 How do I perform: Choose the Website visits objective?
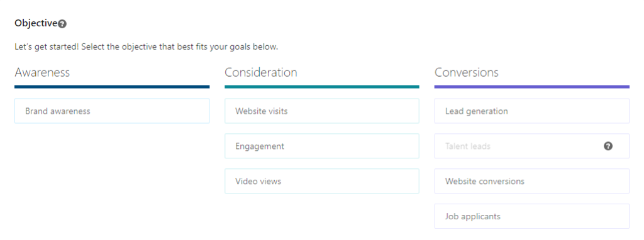pos(321,111)
